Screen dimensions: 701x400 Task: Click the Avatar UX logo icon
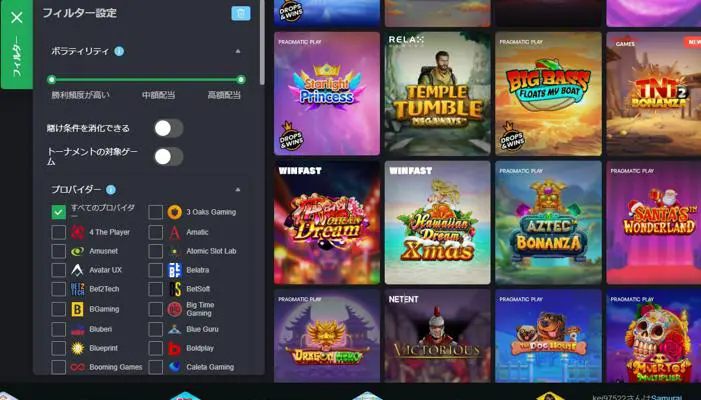pyautogui.click(x=78, y=270)
